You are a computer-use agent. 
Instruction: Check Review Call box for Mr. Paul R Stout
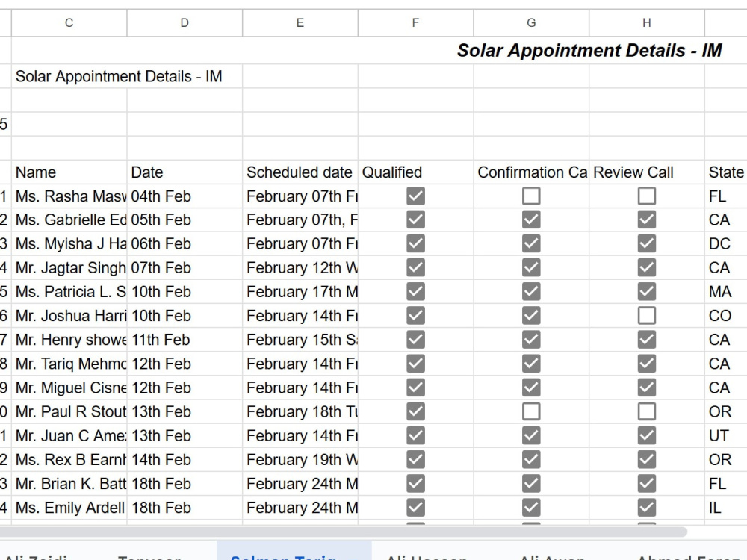(646, 411)
